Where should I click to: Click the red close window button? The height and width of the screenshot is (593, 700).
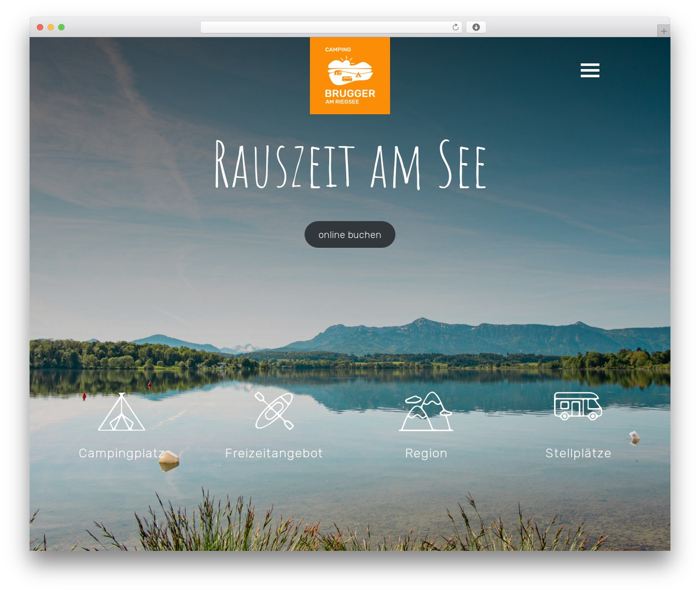click(40, 27)
